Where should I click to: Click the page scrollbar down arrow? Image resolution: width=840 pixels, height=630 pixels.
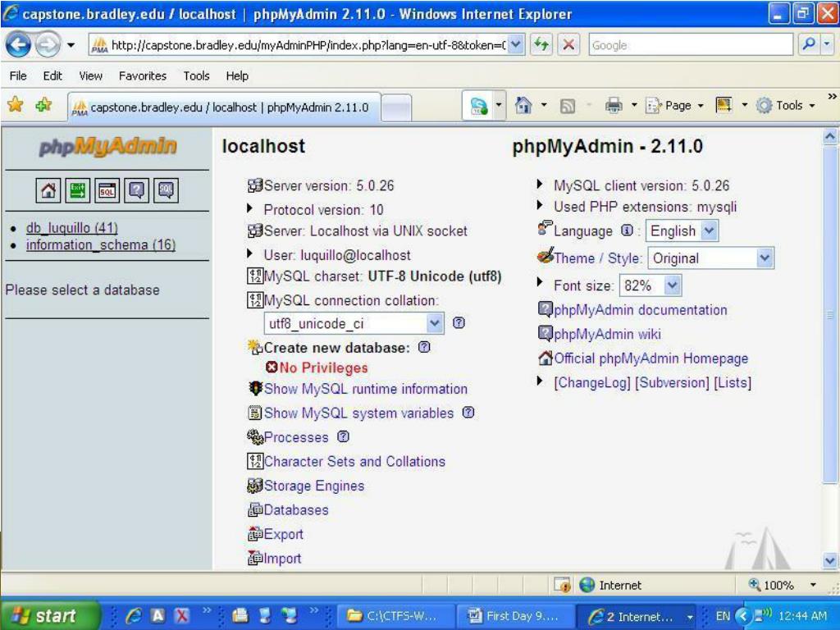coord(830,561)
